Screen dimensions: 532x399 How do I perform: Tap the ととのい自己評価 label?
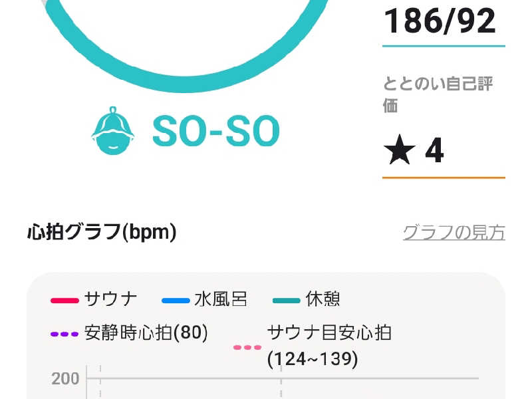click(x=438, y=94)
